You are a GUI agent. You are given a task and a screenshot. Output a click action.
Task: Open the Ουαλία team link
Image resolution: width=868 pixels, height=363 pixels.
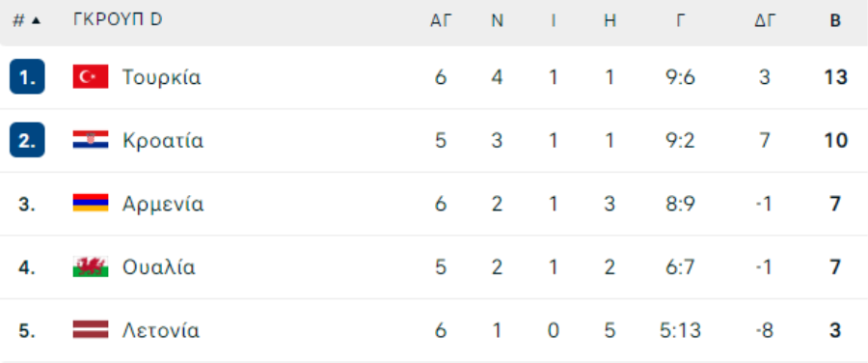(x=158, y=267)
